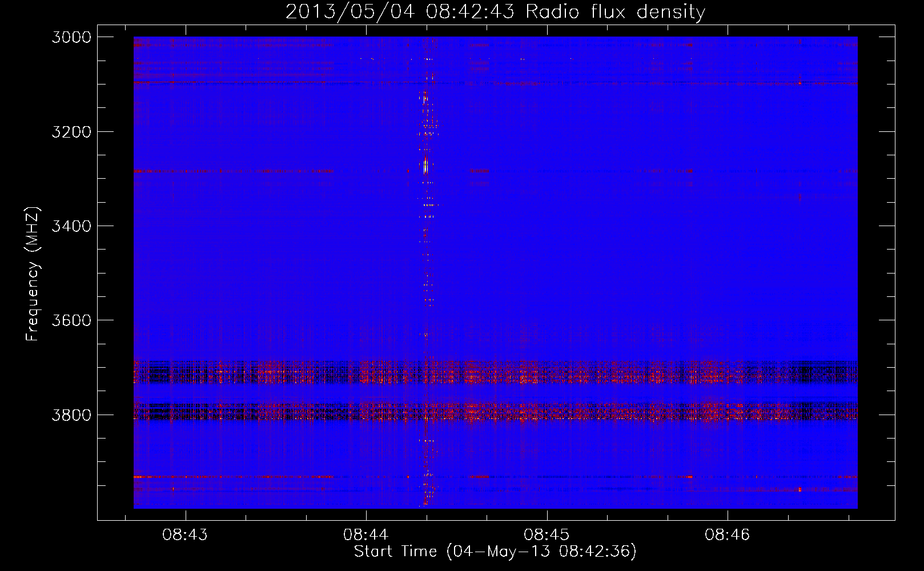Click the 3000 frequency axis label
The width and height of the screenshot is (924, 571).
click(x=71, y=37)
